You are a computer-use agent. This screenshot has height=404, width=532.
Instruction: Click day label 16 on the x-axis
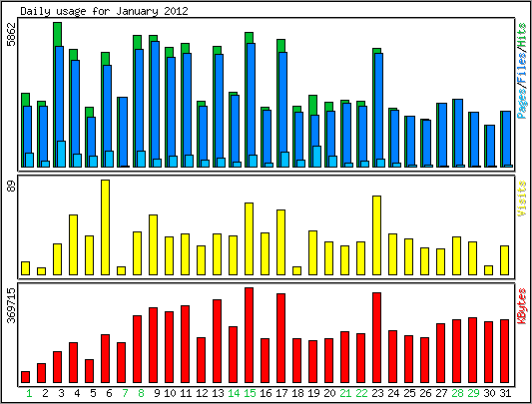tap(266, 393)
